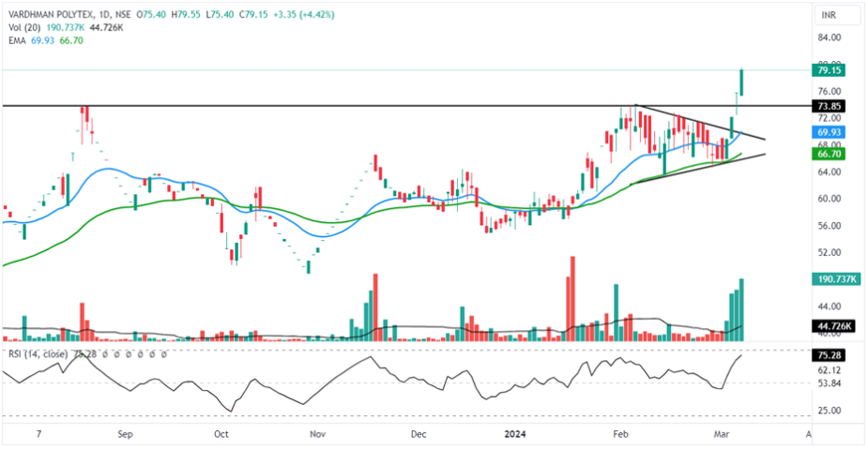Screen dimensions: 868x449
Task: Click the 84.00 level on price axis
Action: (x=829, y=38)
